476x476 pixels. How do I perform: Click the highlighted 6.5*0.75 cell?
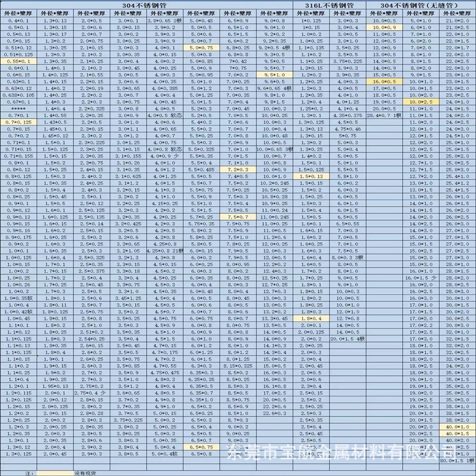202,447
